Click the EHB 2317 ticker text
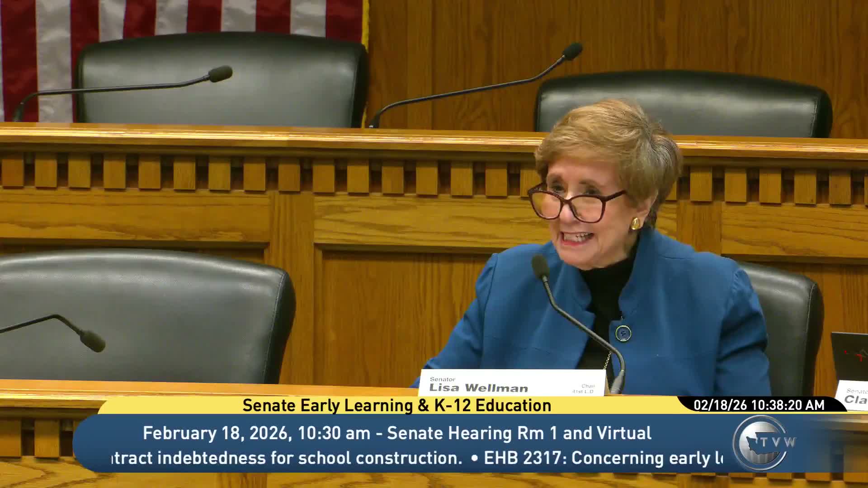The height and width of the screenshot is (488, 868). click(603, 458)
